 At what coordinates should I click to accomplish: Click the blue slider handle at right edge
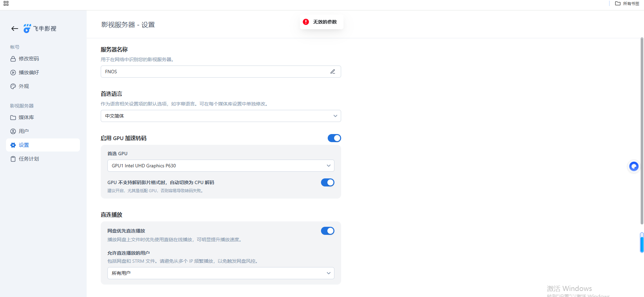642,242
